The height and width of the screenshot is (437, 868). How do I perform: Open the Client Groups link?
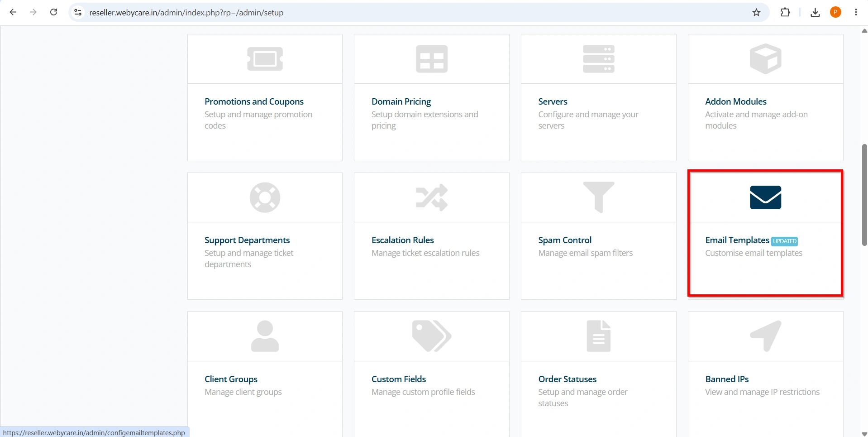(x=231, y=379)
